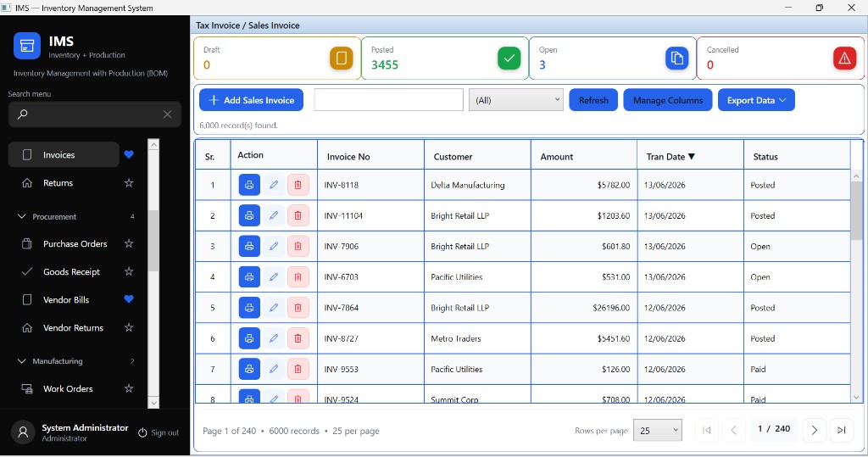This screenshot has height=457, width=868.
Task: Click the Open card copy icon
Action: [677, 59]
